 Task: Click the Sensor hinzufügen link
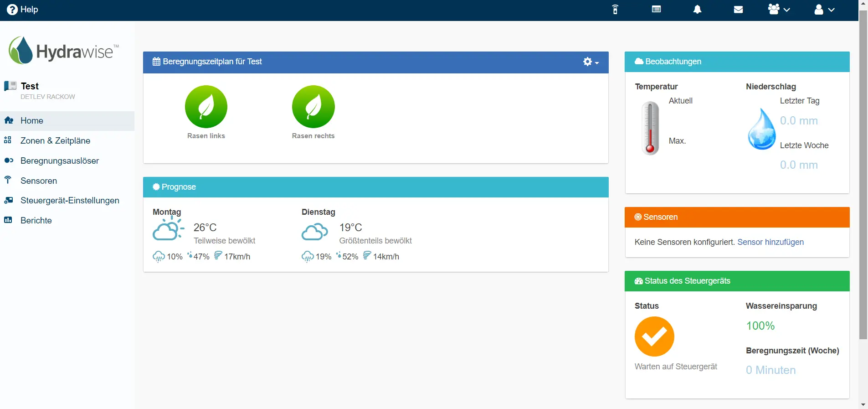pos(770,242)
